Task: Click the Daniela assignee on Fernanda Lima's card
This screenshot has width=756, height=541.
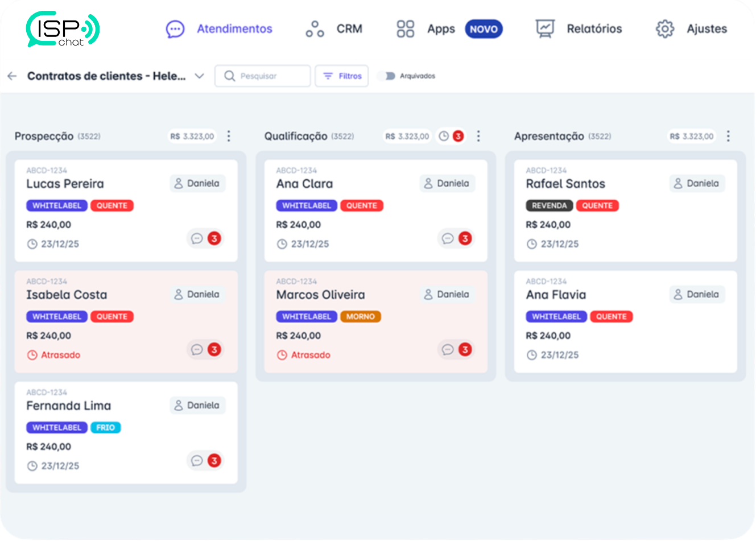Action: [x=197, y=405]
